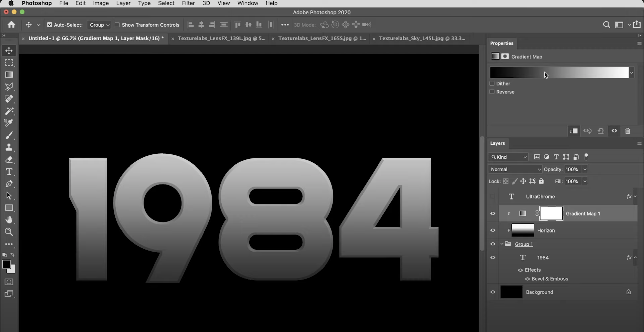Click the foreground color swatch
Screen dimensions: 644x332
pos(6,264)
